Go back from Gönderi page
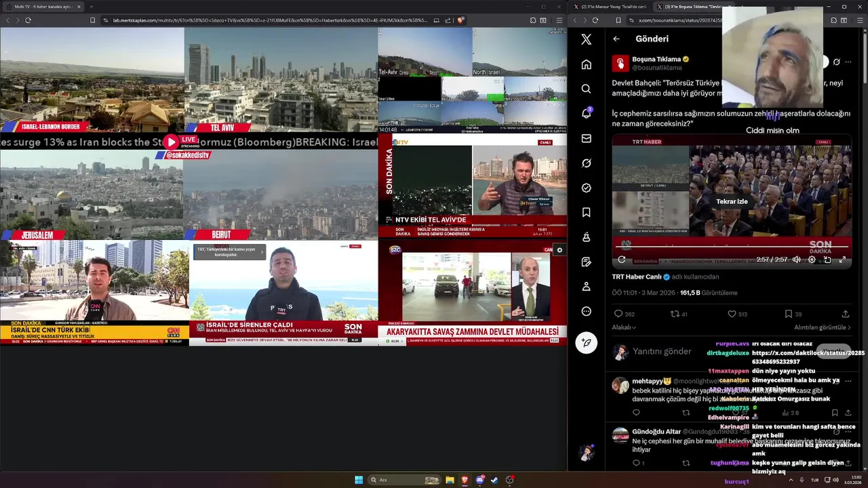 click(616, 39)
